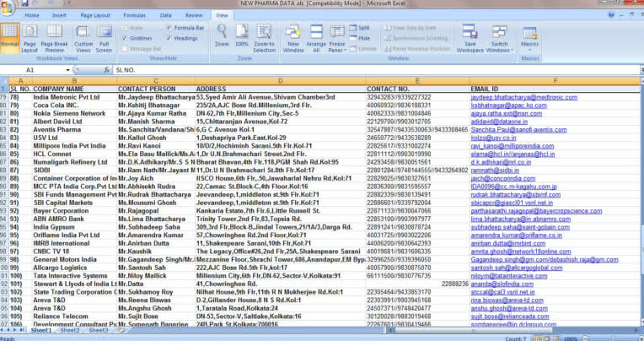Switch to Sheet2 worksheet tab
The image size is (644, 341).
[x=69, y=330]
